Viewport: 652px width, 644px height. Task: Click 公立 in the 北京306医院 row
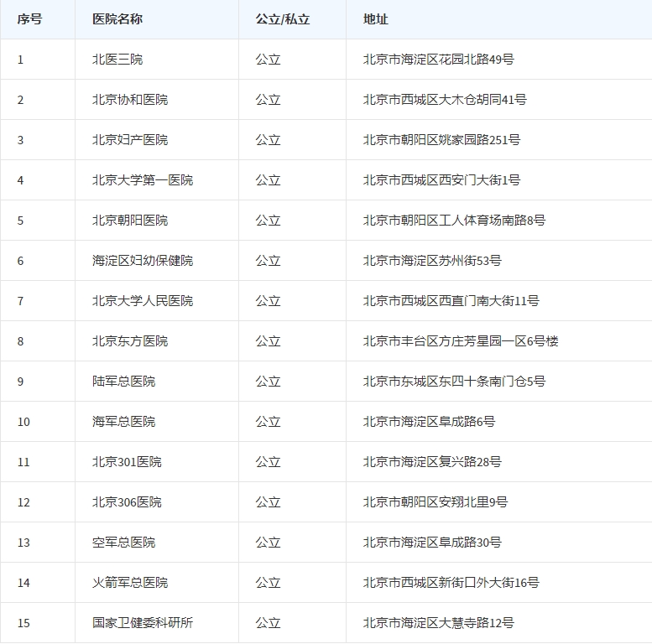(268, 502)
